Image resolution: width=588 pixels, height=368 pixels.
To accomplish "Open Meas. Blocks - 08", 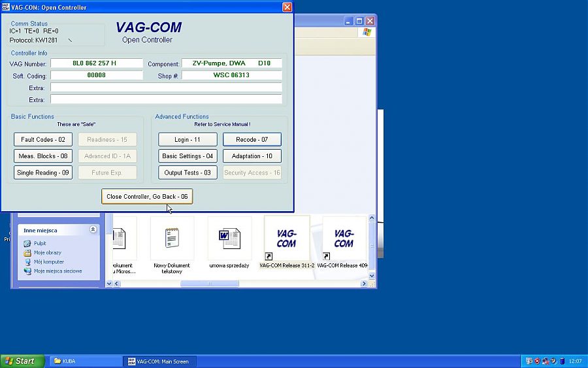I will point(43,156).
